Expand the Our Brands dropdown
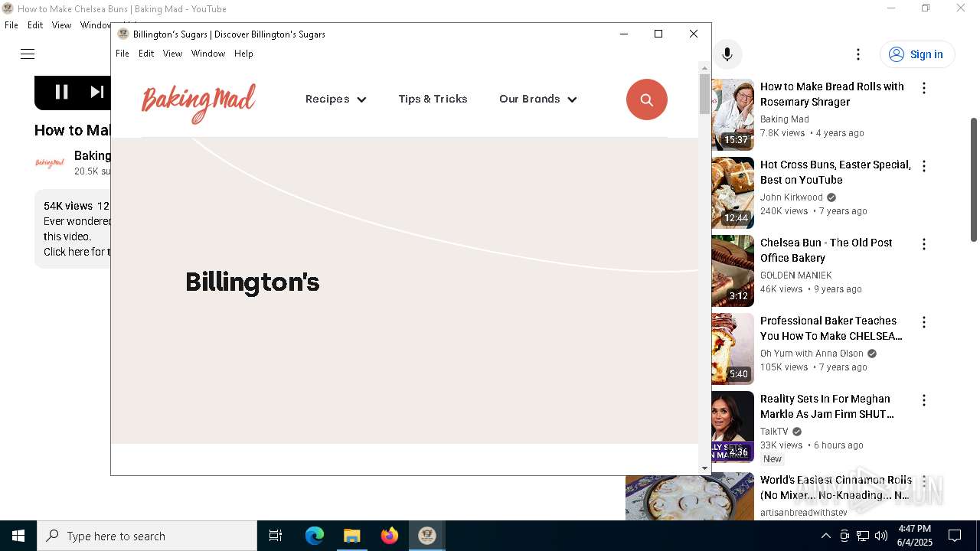Image resolution: width=980 pixels, height=551 pixels. click(x=537, y=99)
